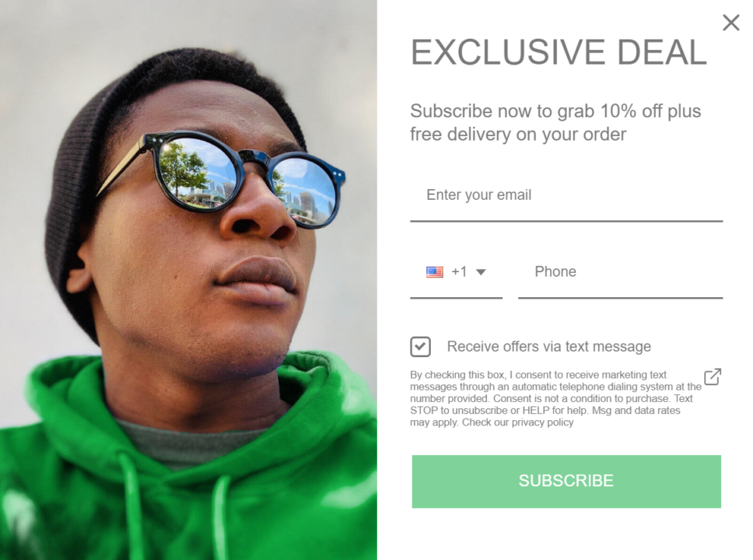Screen dimensions: 753x560
Task: Focus the "Enter your email" field
Action: [x=566, y=195]
